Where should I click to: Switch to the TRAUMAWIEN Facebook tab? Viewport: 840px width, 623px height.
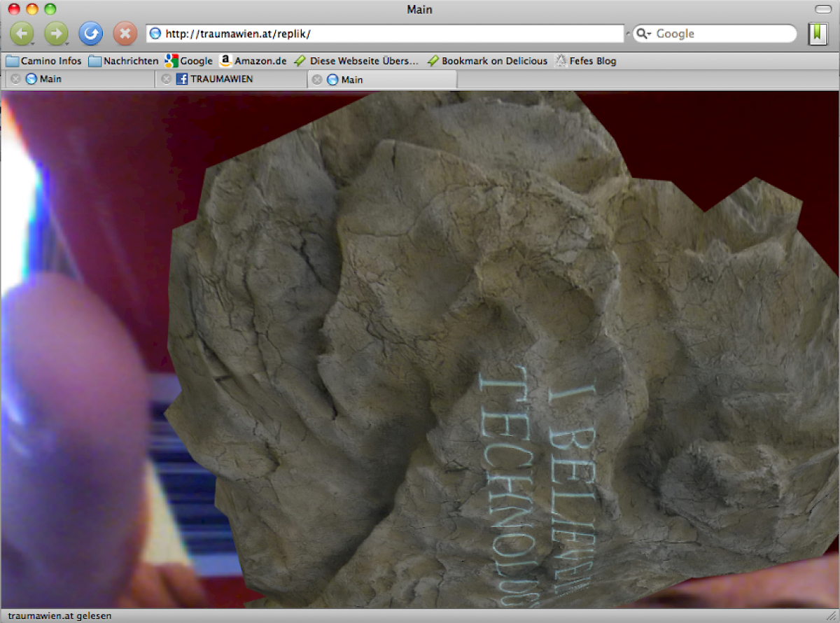click(221, 79)
